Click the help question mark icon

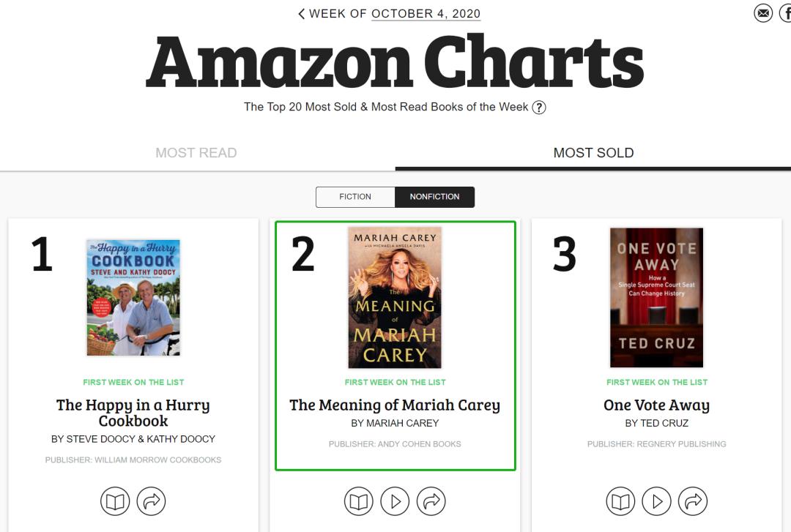click(x=539, y=108)
